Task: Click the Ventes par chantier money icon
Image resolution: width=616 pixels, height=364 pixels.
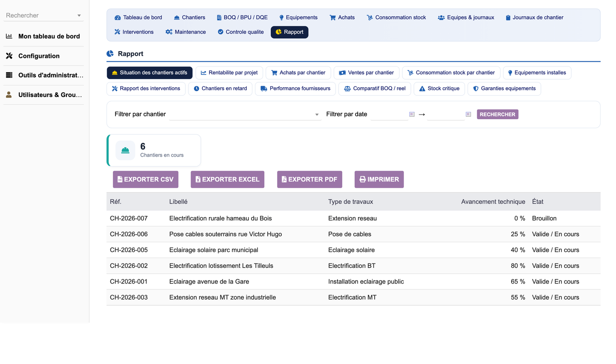Action: (342, 73)
